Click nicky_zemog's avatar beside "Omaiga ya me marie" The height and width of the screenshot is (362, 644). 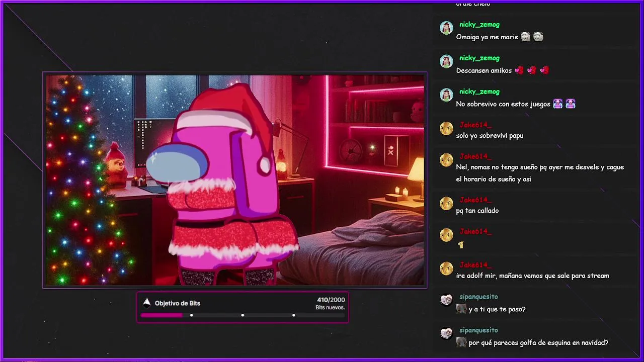tap(446, 28)
